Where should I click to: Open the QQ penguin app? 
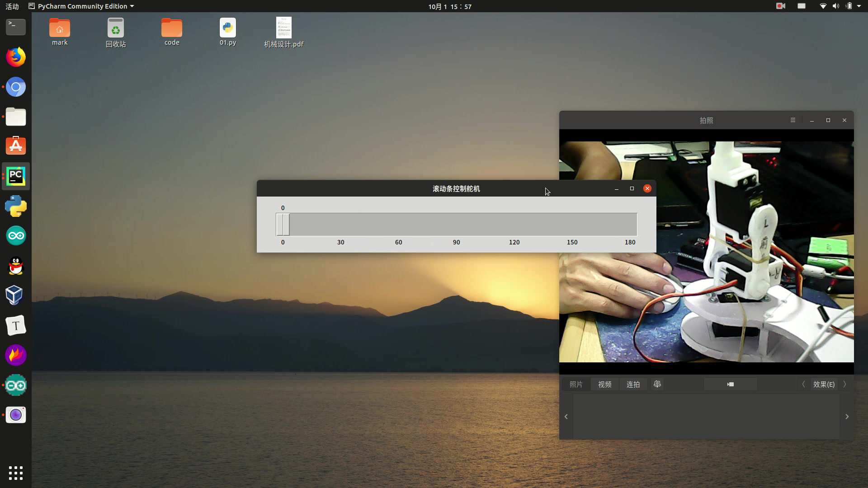pyautogui.click(x=16, y=266)
